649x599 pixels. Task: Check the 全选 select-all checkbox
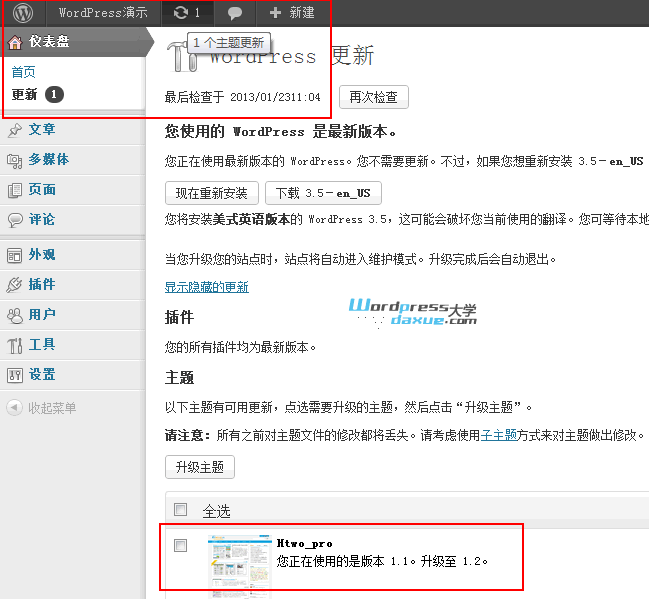pyautogui.click(x=180, y=509)
